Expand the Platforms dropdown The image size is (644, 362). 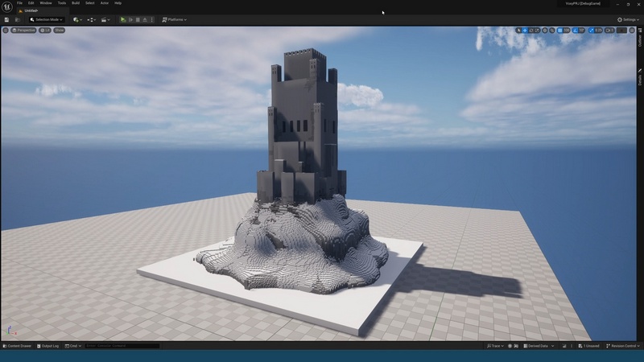[174, 19]
